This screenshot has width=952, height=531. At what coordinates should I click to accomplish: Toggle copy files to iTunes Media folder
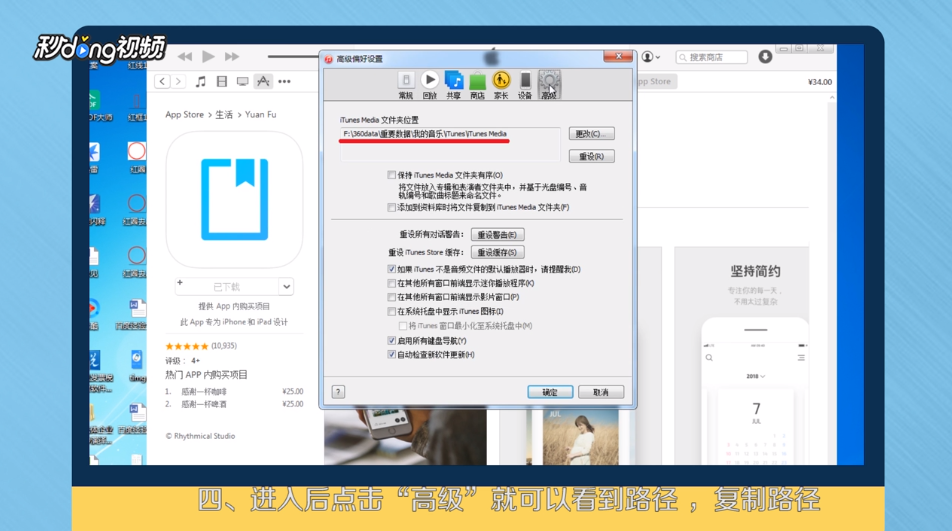pos(392,208)
